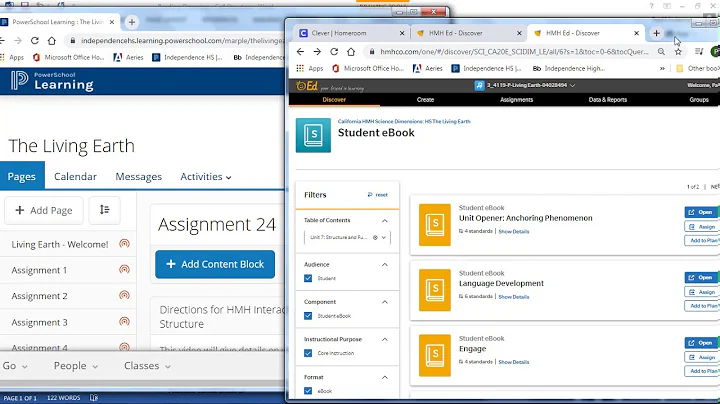Click the Ed logo in the HMH header
The image size is (720, 404).
click(x=307, y=86)
